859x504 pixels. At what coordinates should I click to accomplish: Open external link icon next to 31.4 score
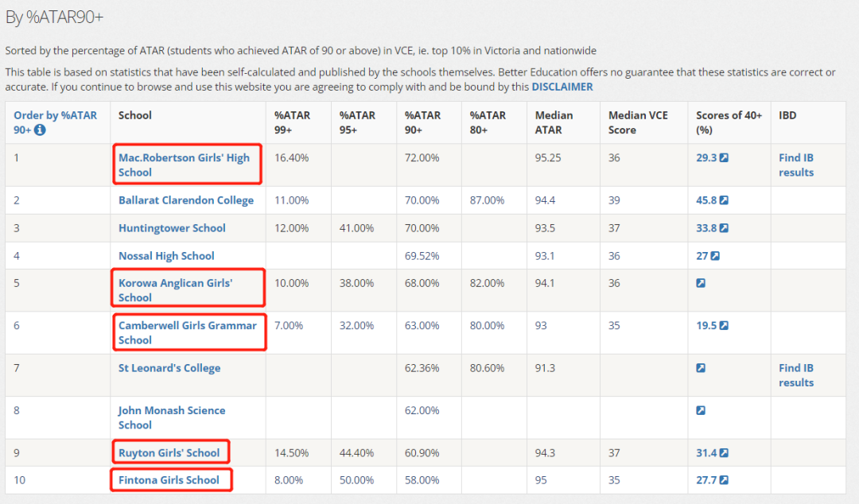point(724,453)
